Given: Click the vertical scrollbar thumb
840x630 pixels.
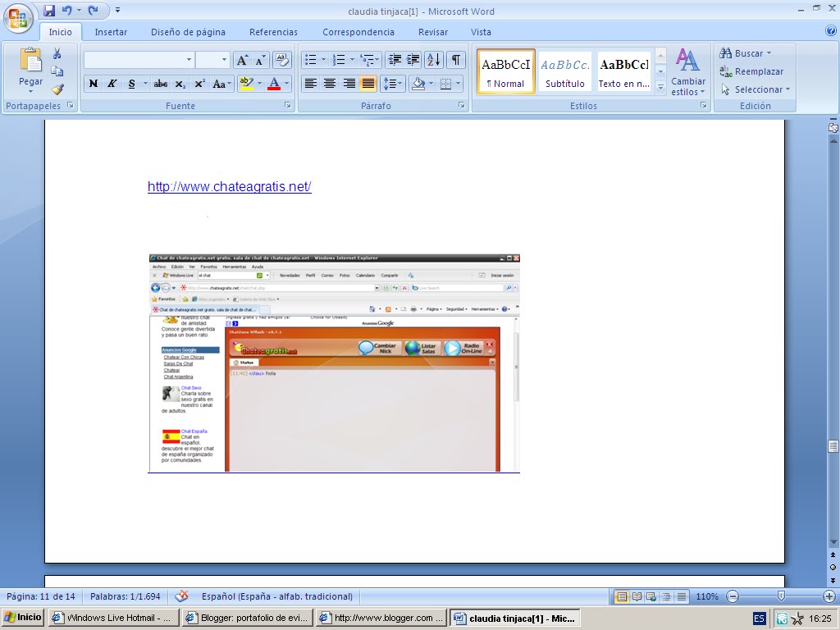Looking at the screenshot, I should pos(833,446).
